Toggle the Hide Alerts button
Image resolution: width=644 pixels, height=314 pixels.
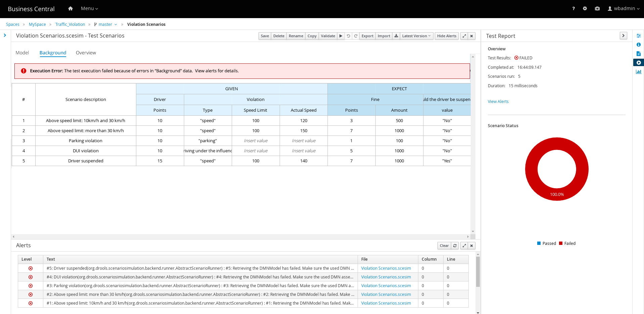[447, 36]
